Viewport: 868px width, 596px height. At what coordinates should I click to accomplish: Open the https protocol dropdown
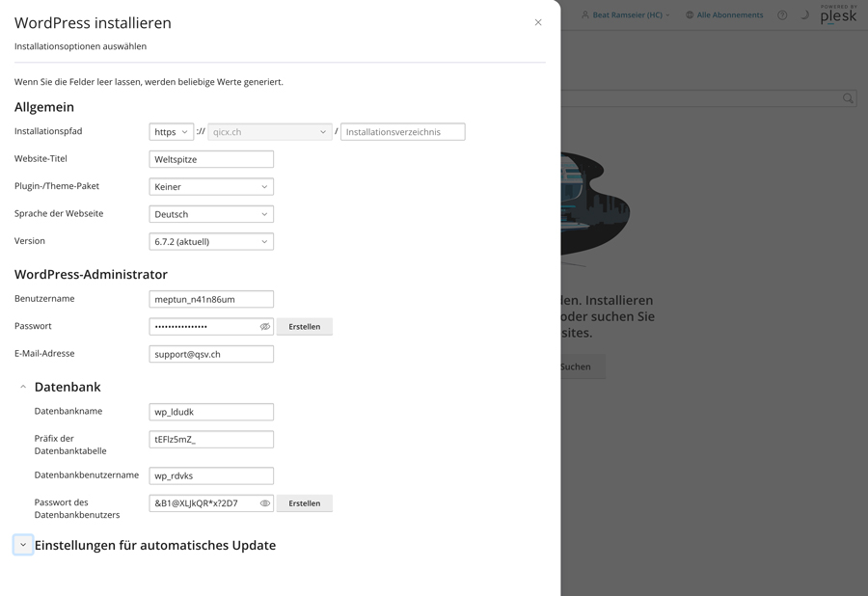(172, 132)
